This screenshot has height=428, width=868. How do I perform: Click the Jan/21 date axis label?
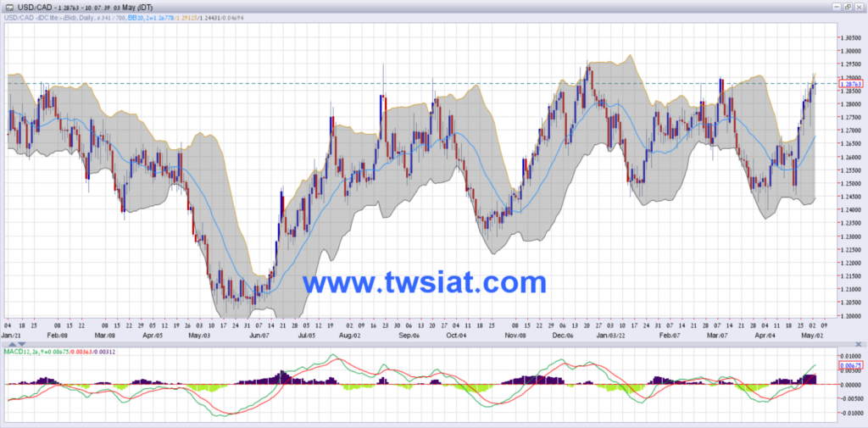[x=12, y=336]
